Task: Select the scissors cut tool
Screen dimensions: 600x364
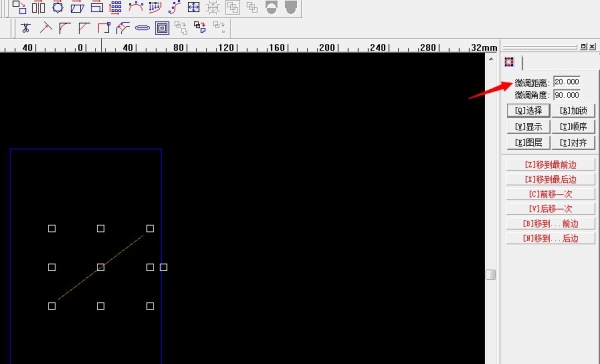Action: tap(26, 28)
